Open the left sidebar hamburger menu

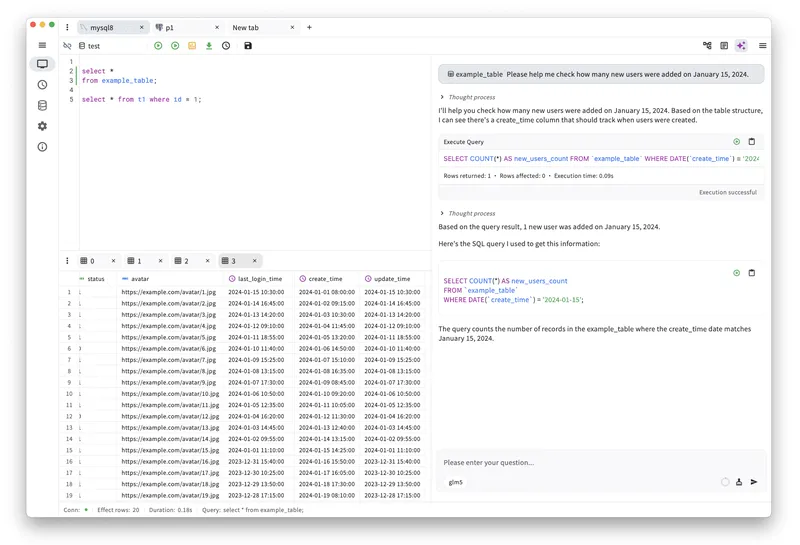point(42,45)
